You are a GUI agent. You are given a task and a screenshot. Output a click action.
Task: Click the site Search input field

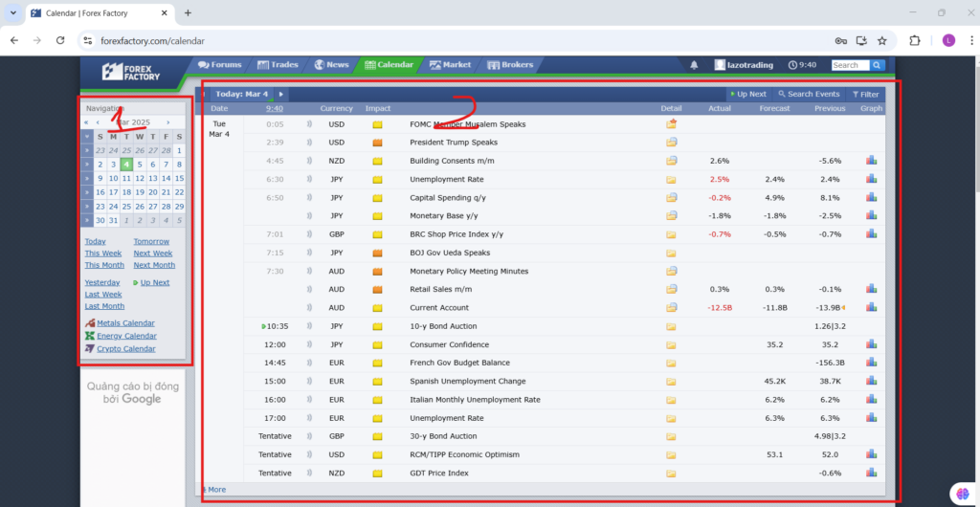click(x=851, y=65)
